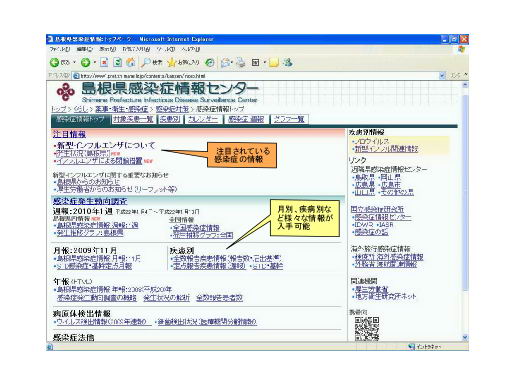The height and width of the screenshot is (385, 513).
Task: Click the Print icon in toolbar
Action: tap(241, 62)
